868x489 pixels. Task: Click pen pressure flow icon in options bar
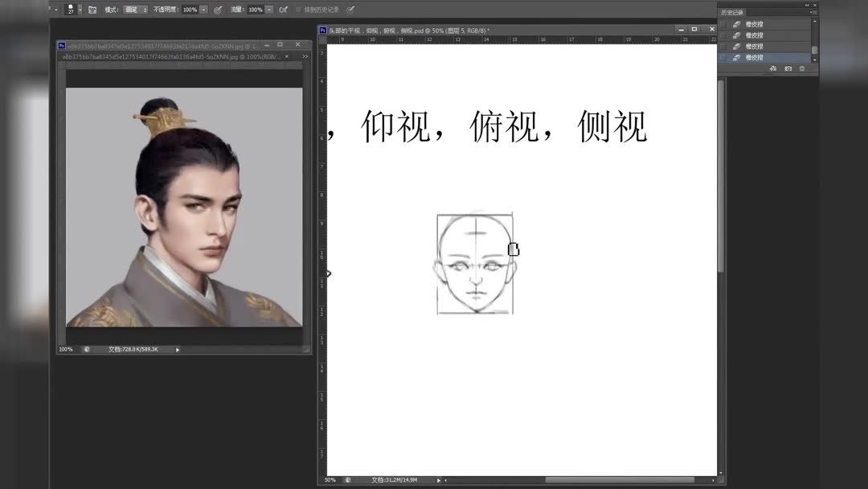(350, 9)
